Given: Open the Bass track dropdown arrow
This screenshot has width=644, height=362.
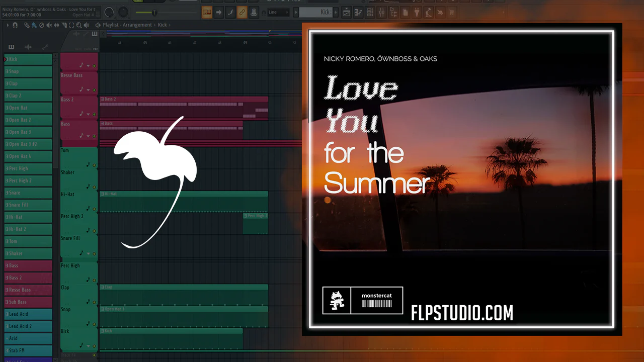Looking at the screenshot, I should tap(88, 137).
